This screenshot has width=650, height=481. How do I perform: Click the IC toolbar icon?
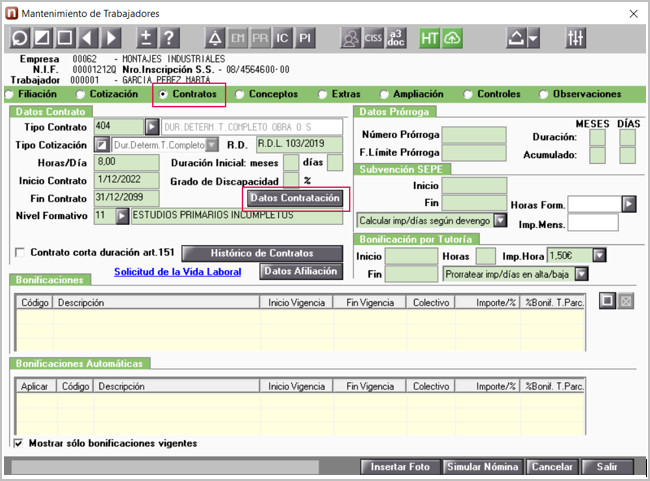click(x=282, y=38)
